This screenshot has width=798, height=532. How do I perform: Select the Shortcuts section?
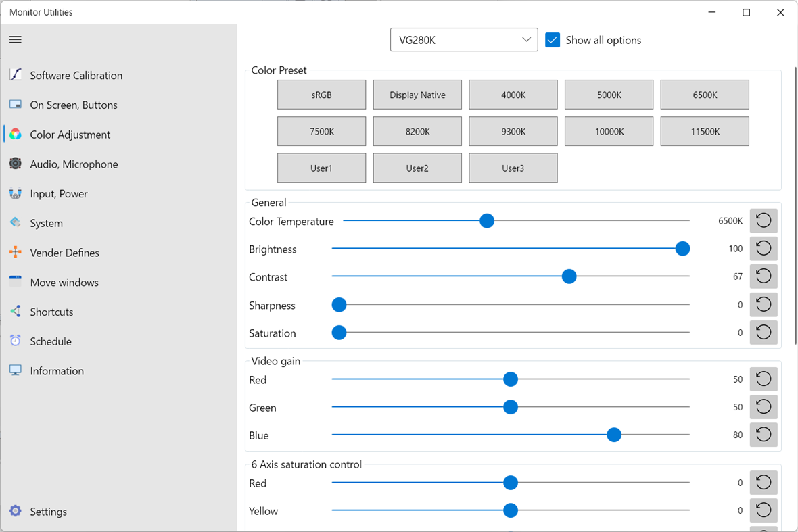51,312
